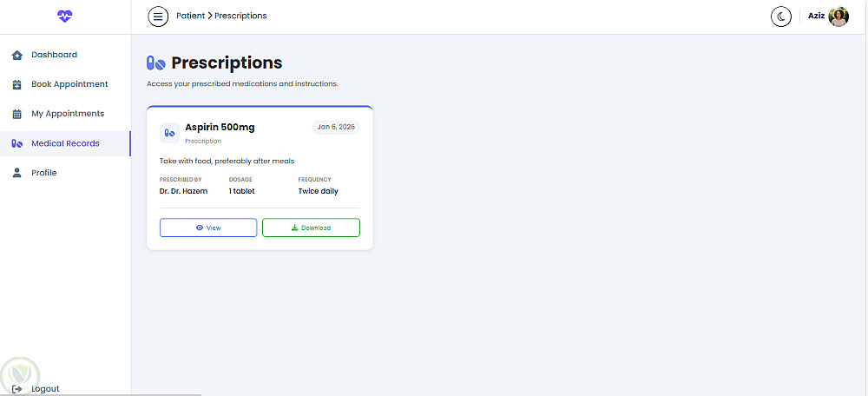
Task: Open Aziz user avatar menu
Action: [x=838, y=16]
